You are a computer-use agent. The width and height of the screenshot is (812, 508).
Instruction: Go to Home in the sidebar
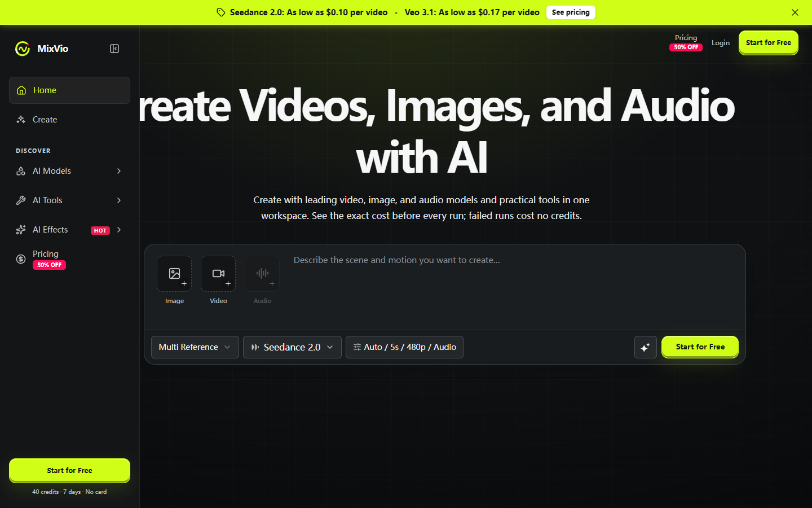click(x=69, y=90)
